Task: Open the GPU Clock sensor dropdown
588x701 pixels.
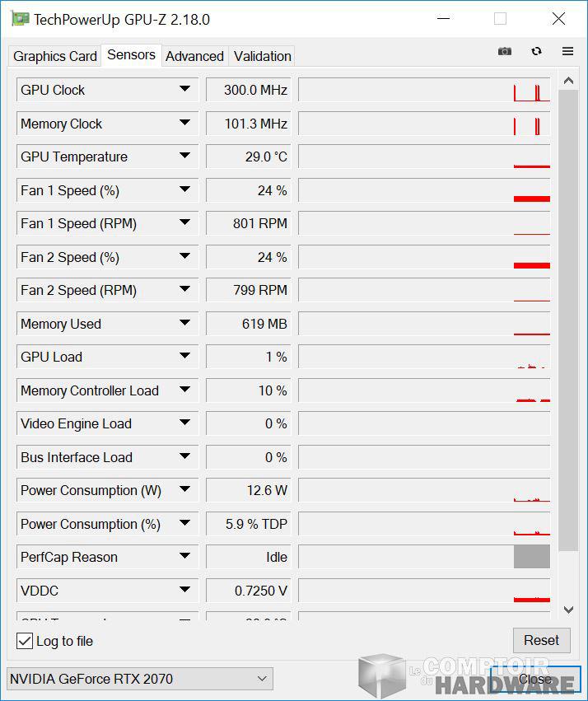Action: (185, 89)
